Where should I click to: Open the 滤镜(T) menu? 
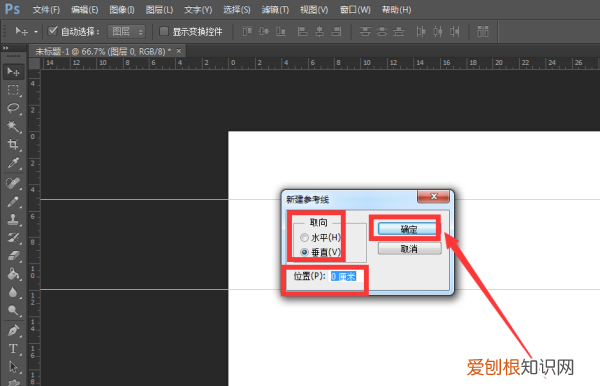pyautogui.click(x=275, y=10)
